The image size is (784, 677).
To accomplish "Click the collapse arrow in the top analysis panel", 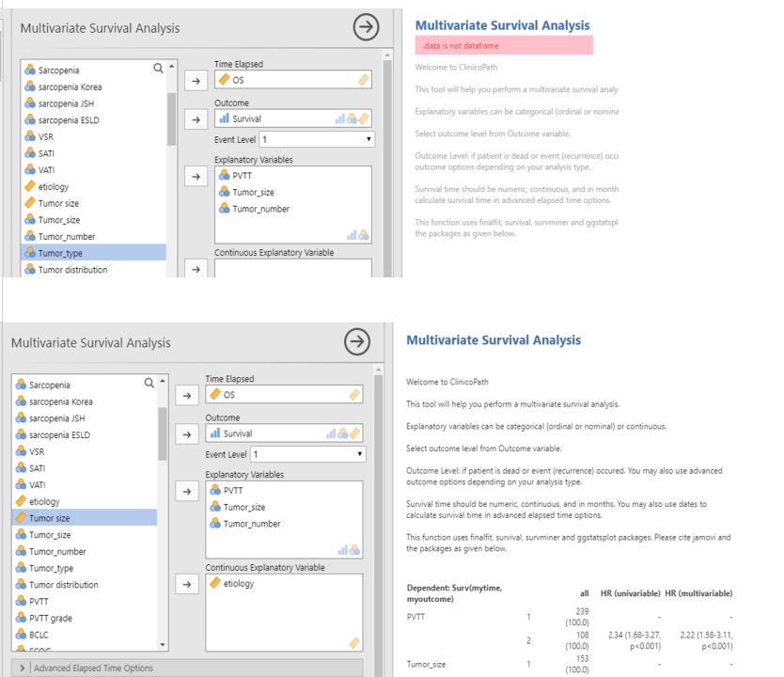I will click(366, 27).
